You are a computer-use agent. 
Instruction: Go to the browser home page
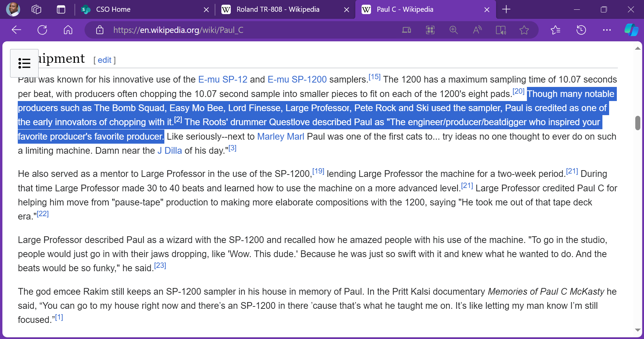[x=68, y=30]
